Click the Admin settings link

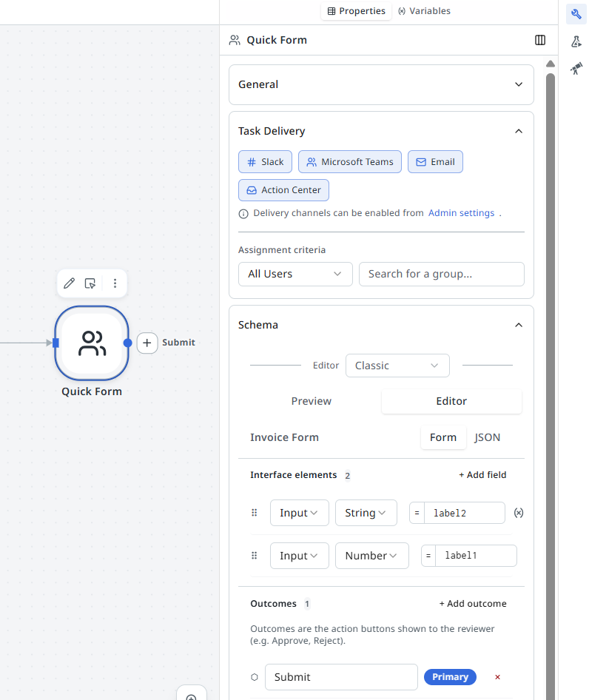(461, 213)
